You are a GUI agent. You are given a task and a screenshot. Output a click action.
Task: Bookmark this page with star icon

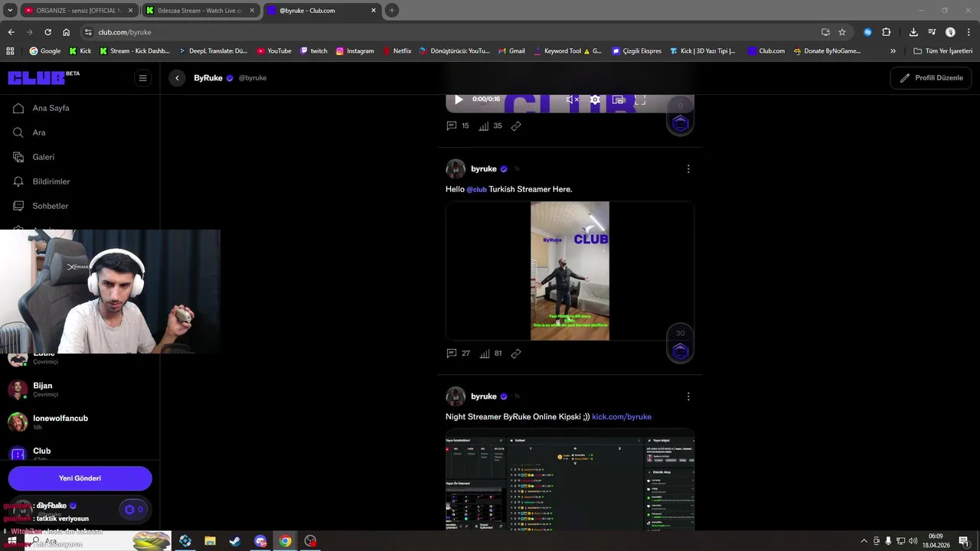pyautogui.click(x=842, y=32)
